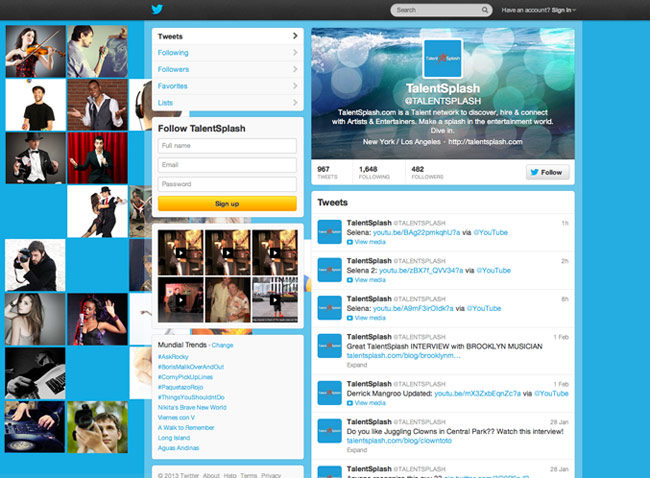Click media icon under Derrick Mangroo tweet

coord(349,403)
